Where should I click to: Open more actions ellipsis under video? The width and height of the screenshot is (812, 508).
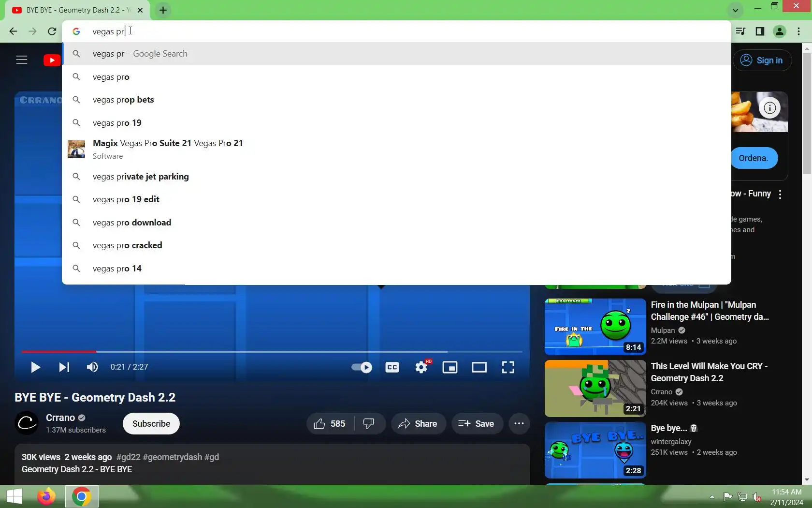point(519,424)
